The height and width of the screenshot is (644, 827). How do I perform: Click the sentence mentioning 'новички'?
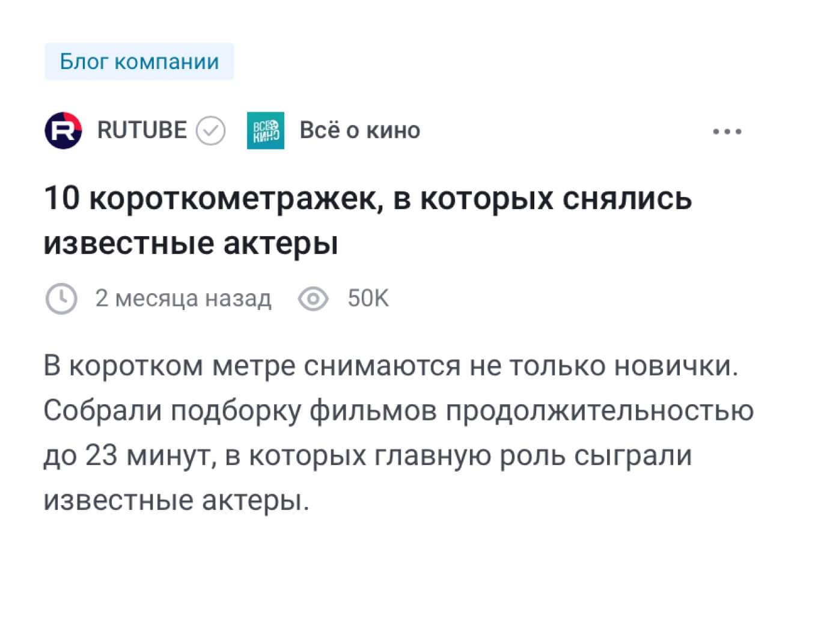tap(391, 366)
